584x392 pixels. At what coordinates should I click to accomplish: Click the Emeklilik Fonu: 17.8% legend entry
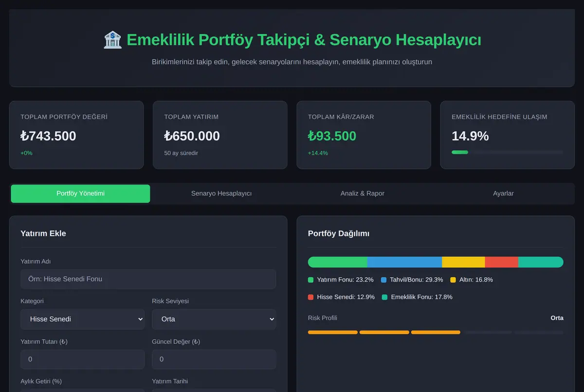(417, 297)
